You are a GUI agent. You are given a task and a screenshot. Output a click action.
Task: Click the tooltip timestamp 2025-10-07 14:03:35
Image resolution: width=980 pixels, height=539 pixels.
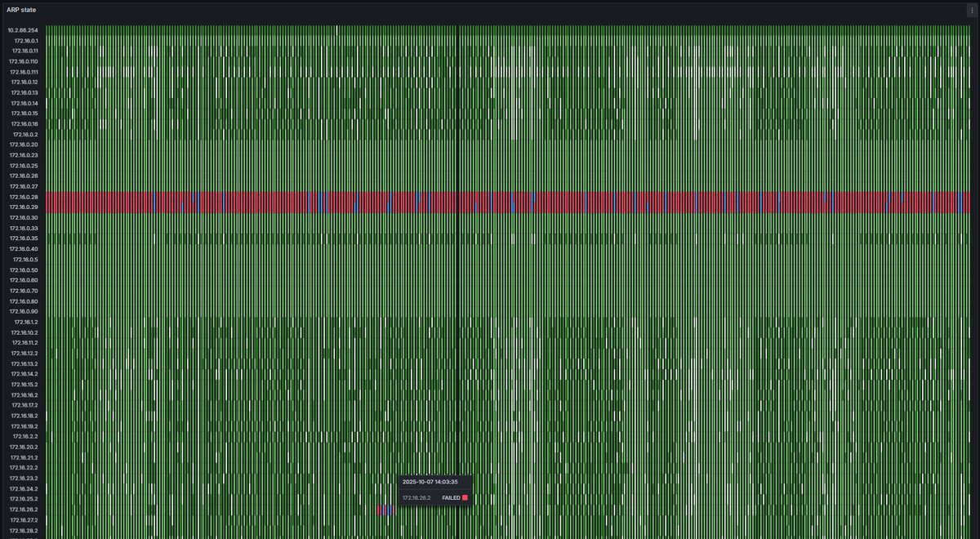430,482
